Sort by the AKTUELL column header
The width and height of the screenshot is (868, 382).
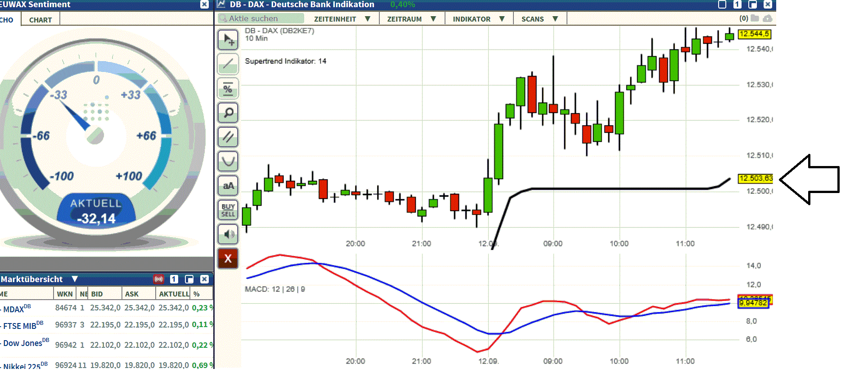point(173,294)
